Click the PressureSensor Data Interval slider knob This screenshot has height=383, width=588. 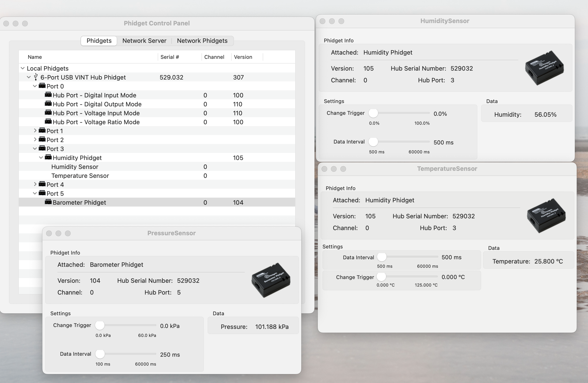[100, 354]
